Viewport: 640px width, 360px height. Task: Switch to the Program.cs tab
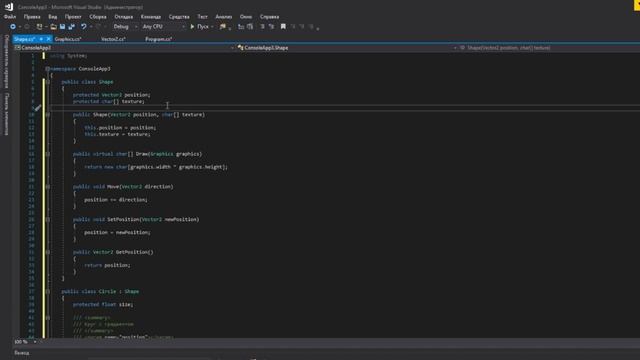[x=158, y=39]
